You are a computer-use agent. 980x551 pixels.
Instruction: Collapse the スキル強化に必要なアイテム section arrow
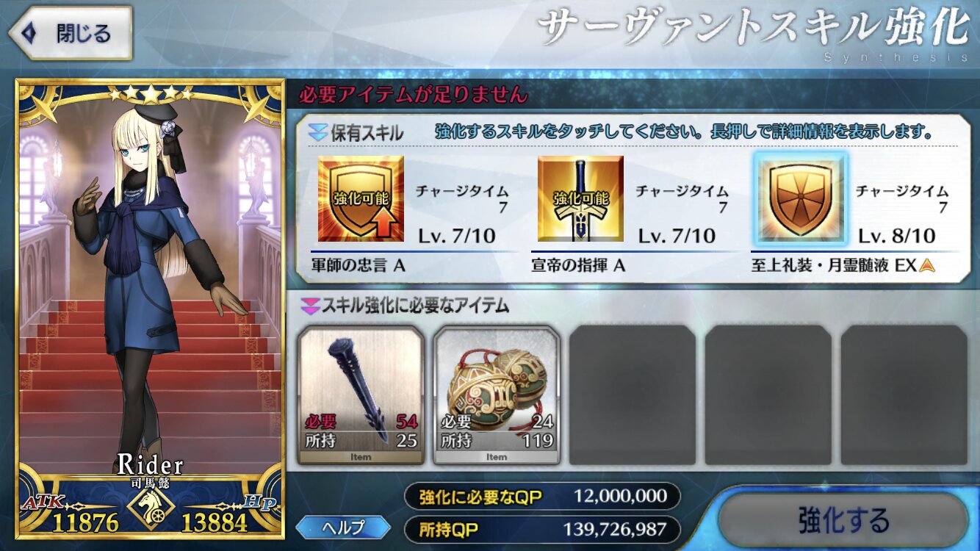309,305
